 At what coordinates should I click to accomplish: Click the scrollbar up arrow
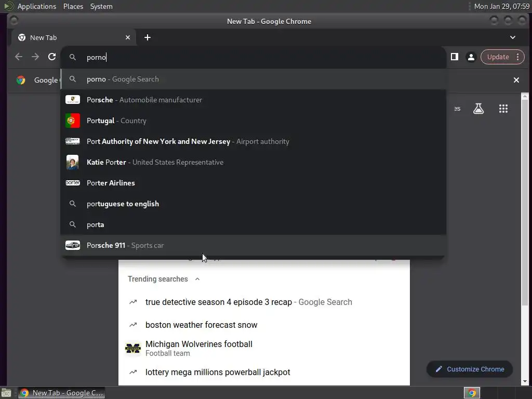coord(525,96)
